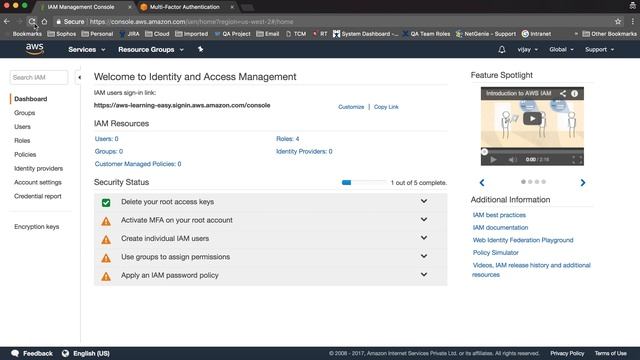Image resolution: width=640 pixels, height=360 pixels.
Task: Open the Resource Groups dropdown
Action: click(x=151, y=49)
